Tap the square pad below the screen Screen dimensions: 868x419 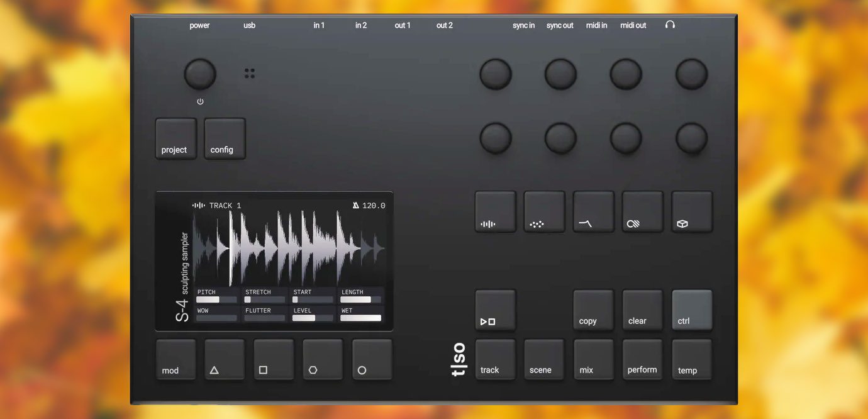[274, 360]
